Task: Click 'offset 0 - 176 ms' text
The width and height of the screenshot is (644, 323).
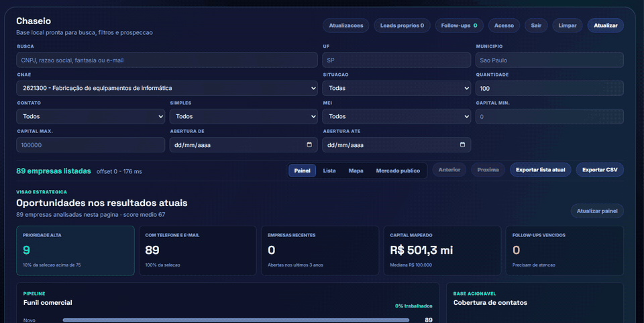Action: click(119, 171)
